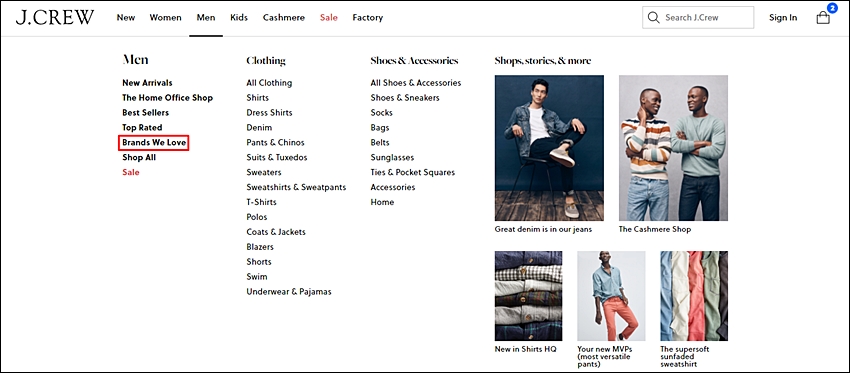View Top Rated items

142,127
